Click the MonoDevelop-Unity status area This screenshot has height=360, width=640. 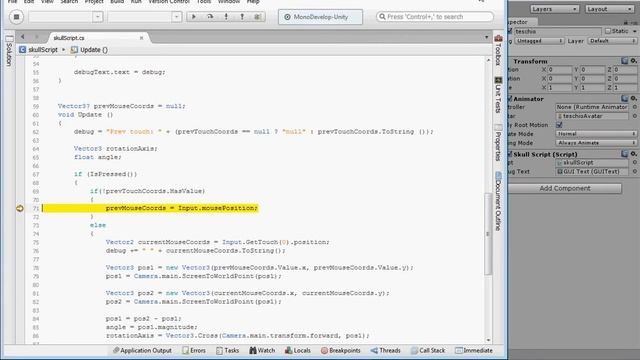(x=320, y=17)
